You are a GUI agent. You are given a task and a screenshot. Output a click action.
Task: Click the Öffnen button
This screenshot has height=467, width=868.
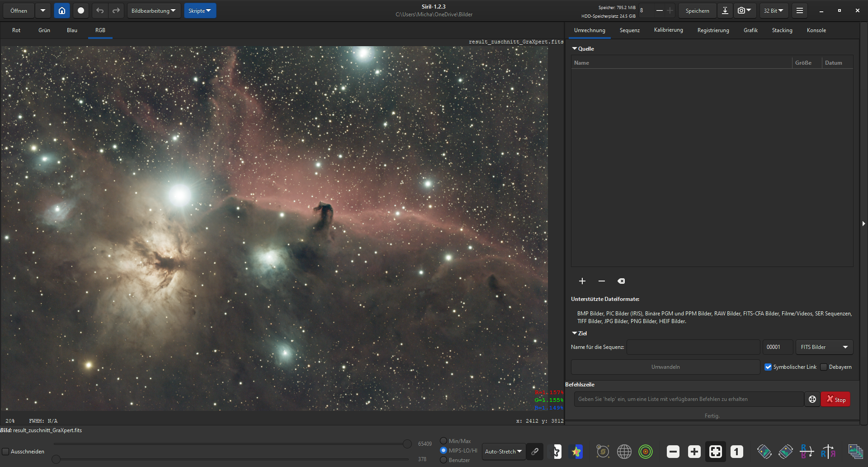tap(19, 10)
